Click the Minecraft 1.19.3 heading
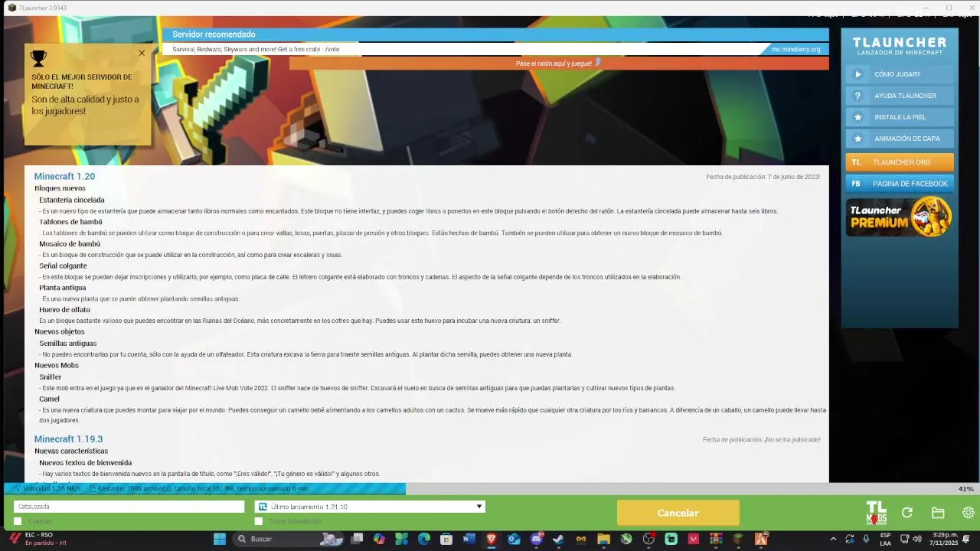Image resolution: width=980 pixels, height=551 pixels. coord(68,439)
